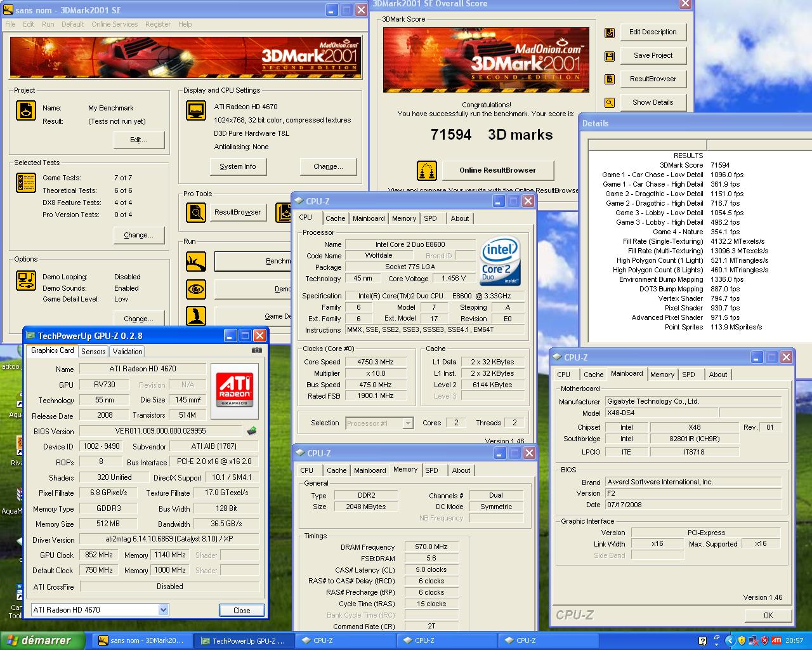Click the joystick icon for Game Demo
The height and width of the screenshot is (650, 812).
coord(196,316)
